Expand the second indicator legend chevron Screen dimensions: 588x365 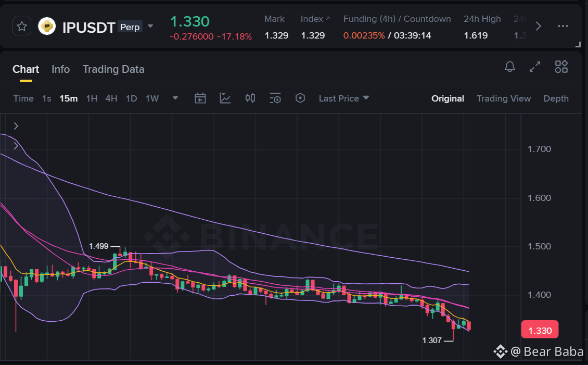tap(16, 146)
